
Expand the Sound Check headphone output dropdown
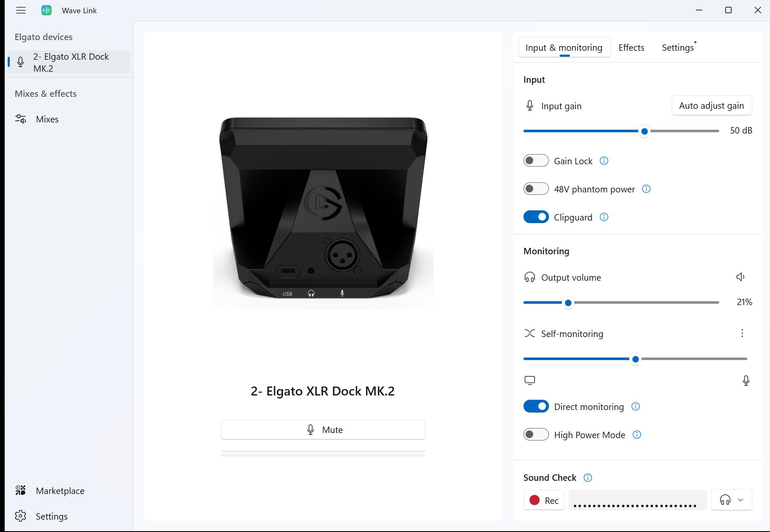tap(731, 500)
